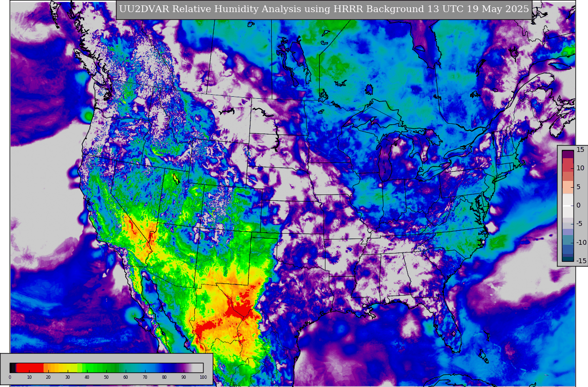The width and height of the screenshot is (588, 387).
Task: Click the '50' tick label on the humidity colorbar
Action: [106, 377]
